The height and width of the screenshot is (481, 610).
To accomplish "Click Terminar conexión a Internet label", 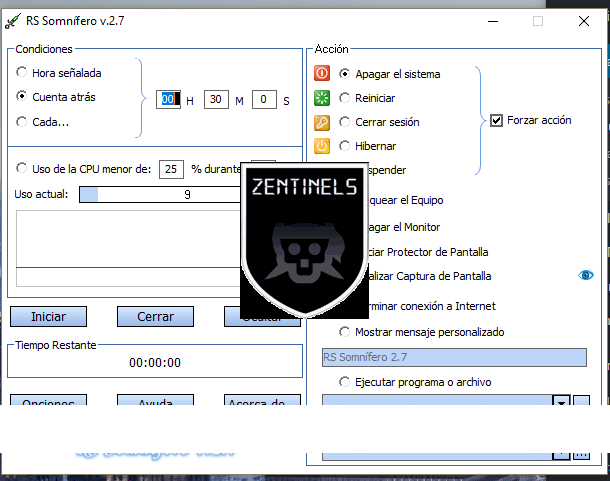I will point(432,306).
